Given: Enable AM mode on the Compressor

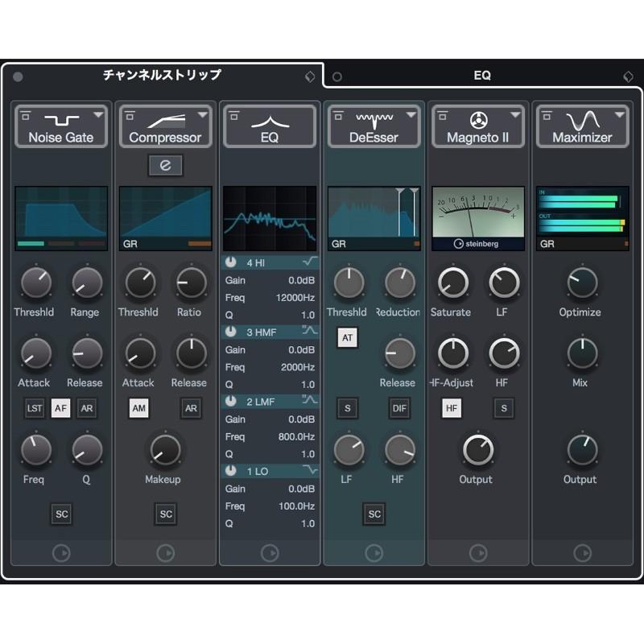Looking at the screenshot, I should click(x=138, y=408).
